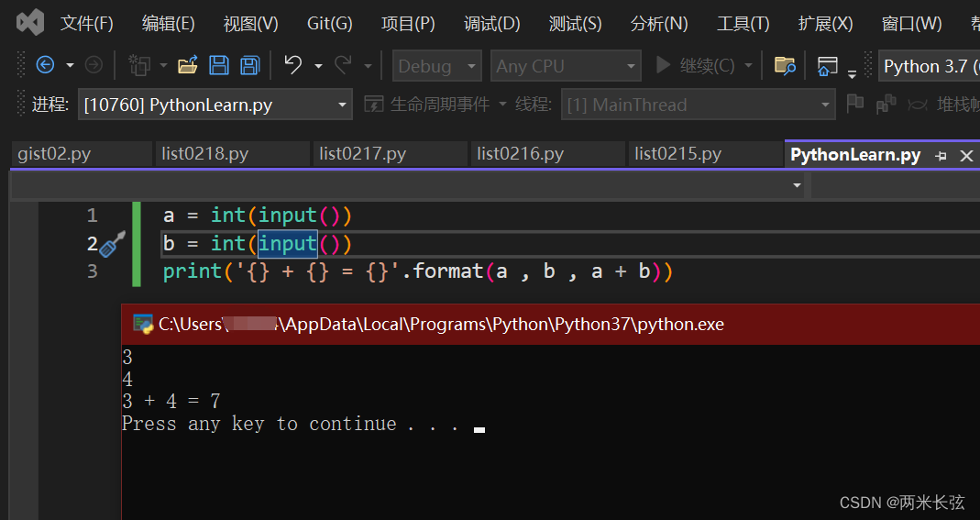980x520 pixels.
Task: Undo last action with the undo arrow
Action: coord(293,64)
